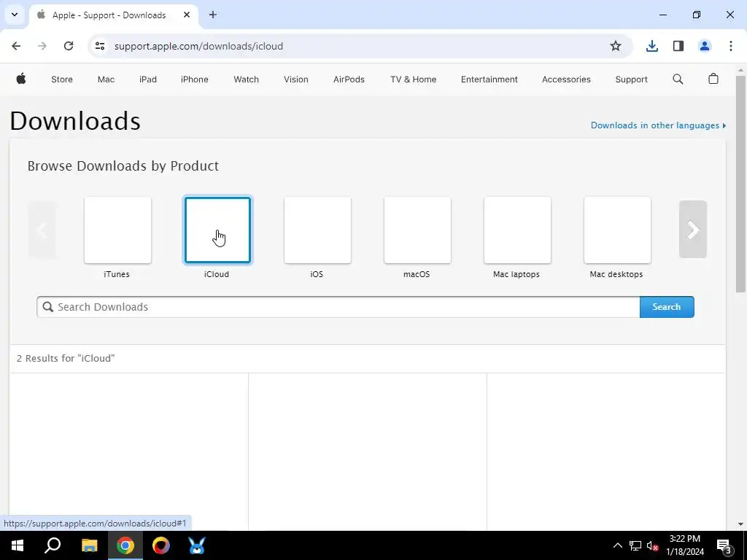
Task: Click the "2 Results for iCloud" text
Action: [66, 359]
